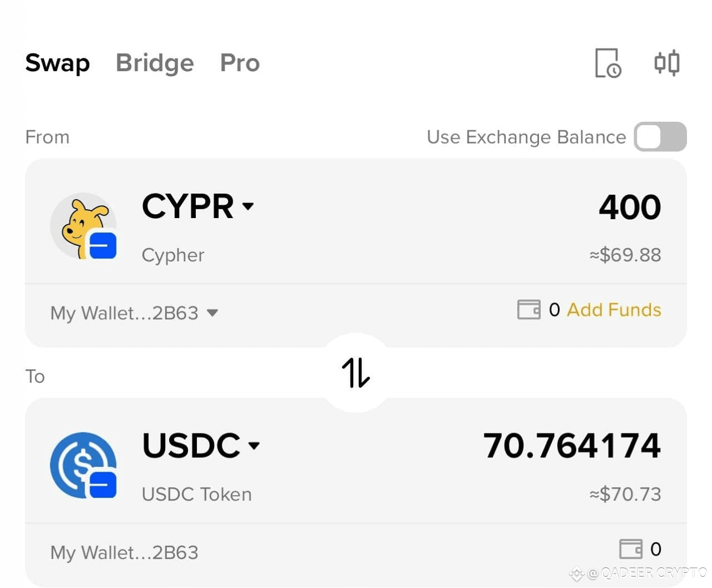This screenshot has width=712, height=588.
Task: Tap destination My Wallet...2B63 label
Action: (124, 552)
